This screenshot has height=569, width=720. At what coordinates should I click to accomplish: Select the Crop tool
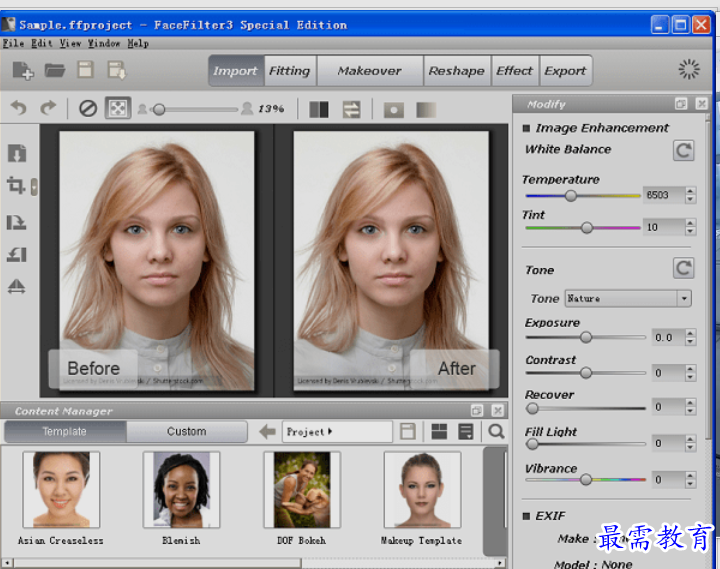[16, 186]
